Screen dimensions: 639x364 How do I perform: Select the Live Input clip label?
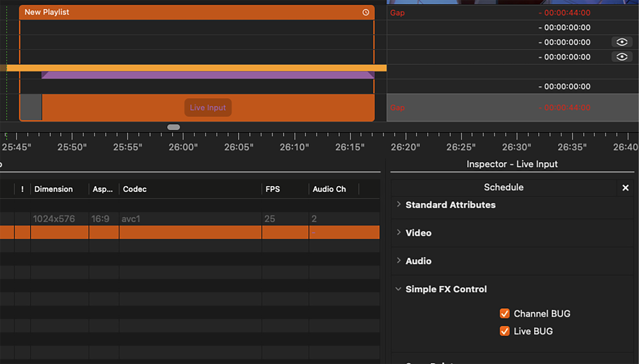(x=208, y=107)
